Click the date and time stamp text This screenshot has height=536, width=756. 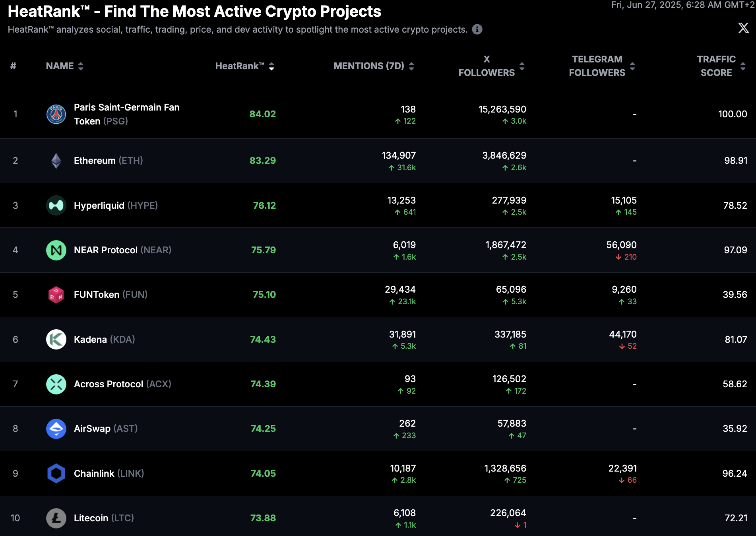tap(683, 5)
